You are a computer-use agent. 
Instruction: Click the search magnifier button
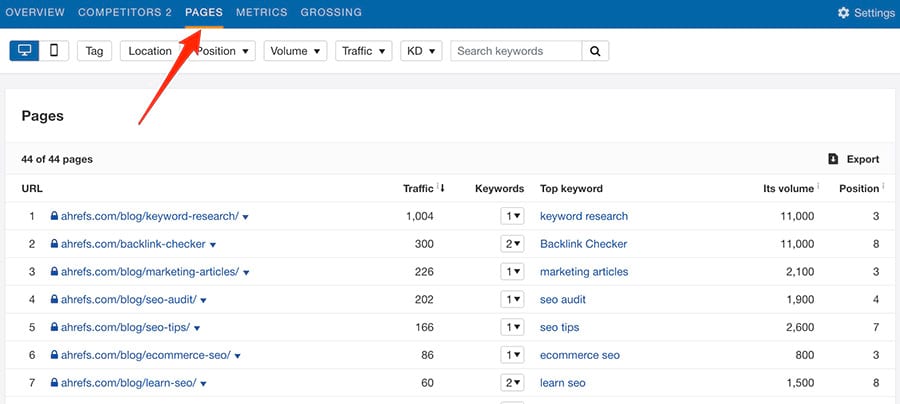click(595, 51)
